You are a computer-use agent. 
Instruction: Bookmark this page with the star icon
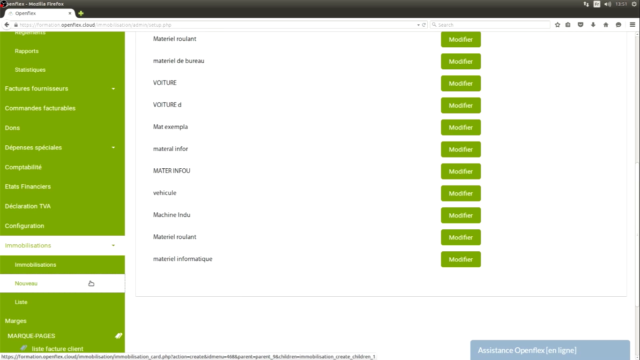coord(557,25)
